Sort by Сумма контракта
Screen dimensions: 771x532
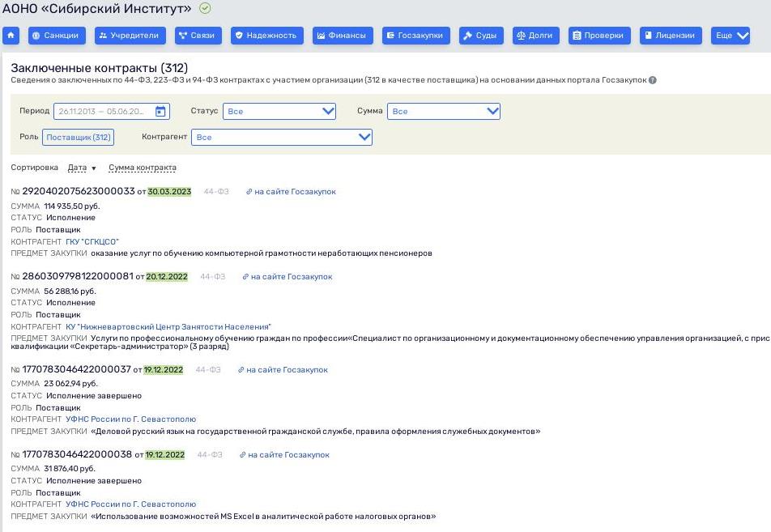(143, 168)
